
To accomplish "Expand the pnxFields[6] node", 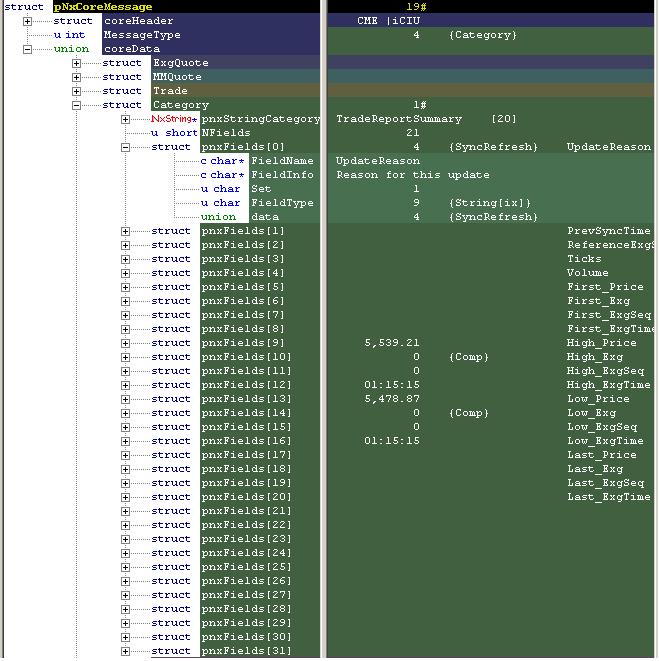I will tap(125, 301).
